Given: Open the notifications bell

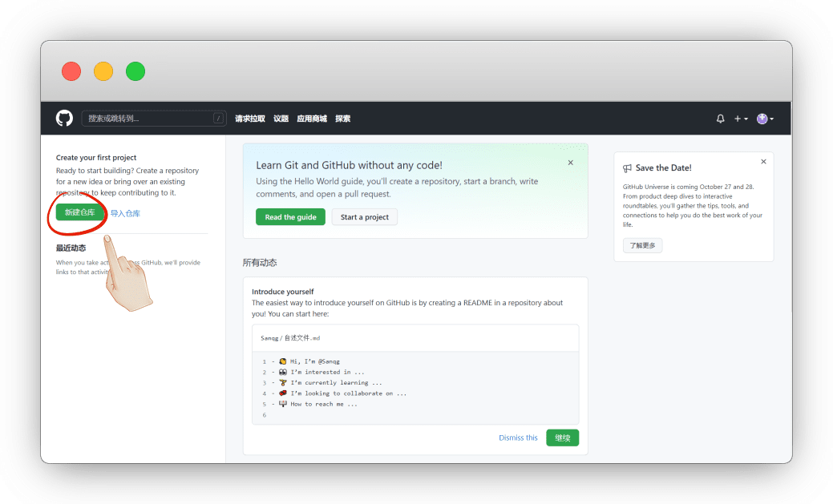Looking at the screenshot, I should pos(720,119).
